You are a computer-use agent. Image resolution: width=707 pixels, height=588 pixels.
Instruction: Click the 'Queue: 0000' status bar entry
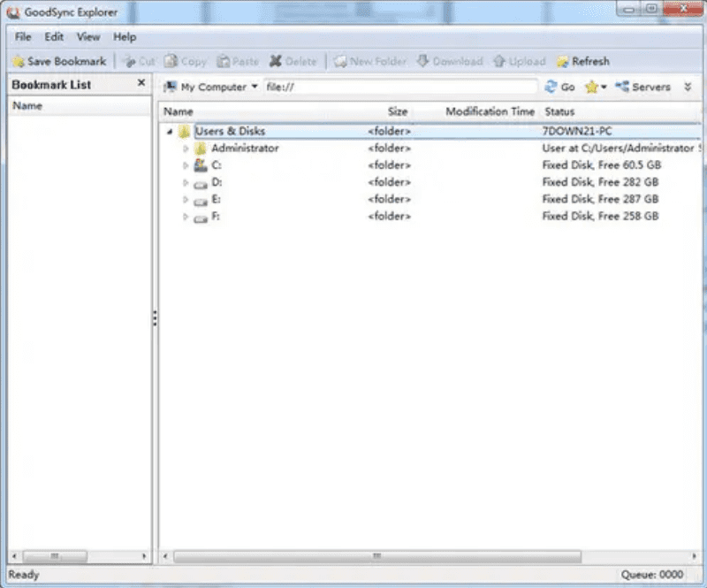651,575
